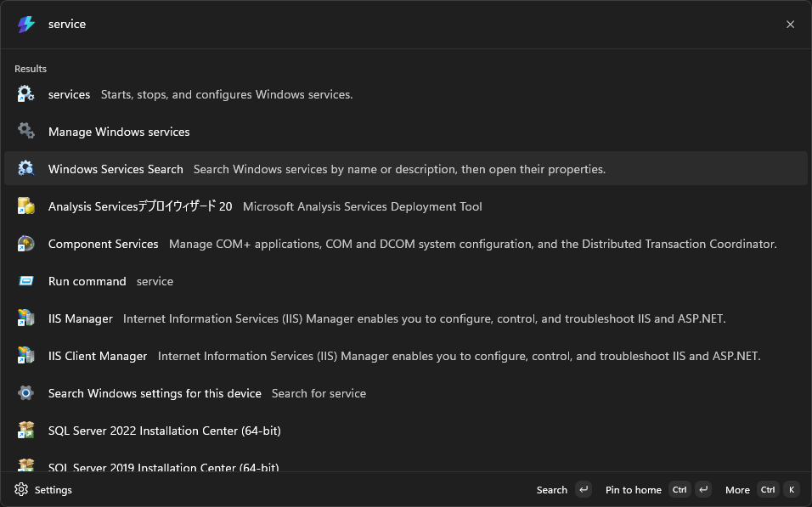Select 'Search Windows settings for this device'
This screenshot has height=507, width=812.
pos(406,393)
